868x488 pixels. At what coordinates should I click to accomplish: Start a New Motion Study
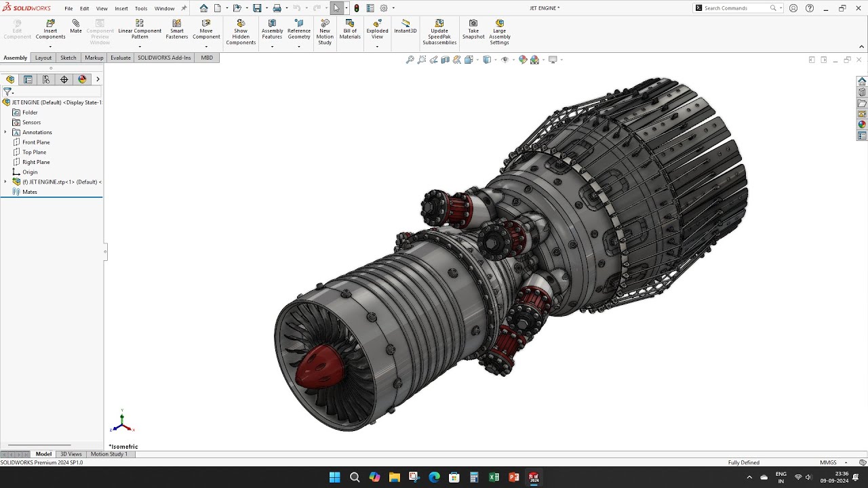[x=325, y=33]
